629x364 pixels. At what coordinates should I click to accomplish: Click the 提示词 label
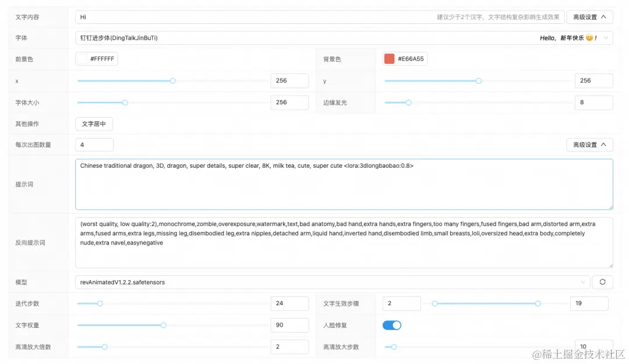(24, 184)
